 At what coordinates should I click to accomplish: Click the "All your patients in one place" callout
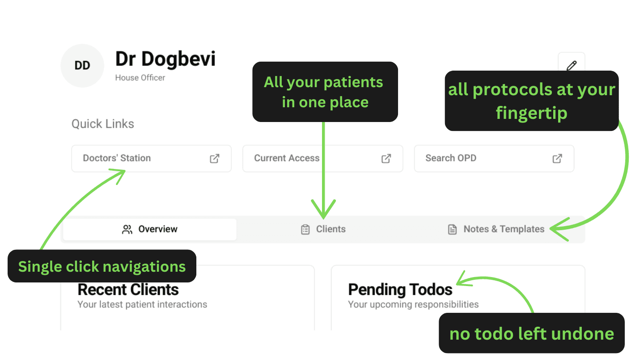[325, 92]
